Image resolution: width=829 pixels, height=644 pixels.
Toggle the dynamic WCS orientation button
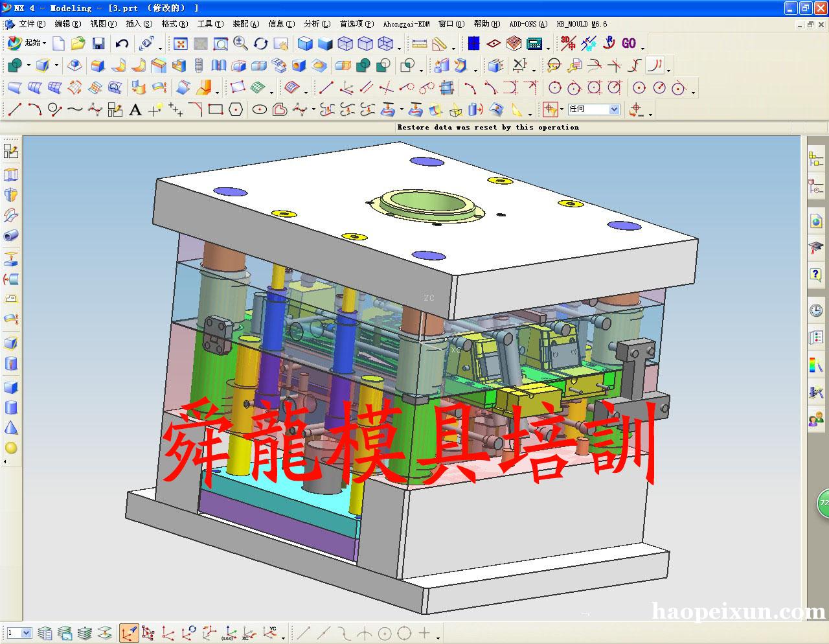128,633
